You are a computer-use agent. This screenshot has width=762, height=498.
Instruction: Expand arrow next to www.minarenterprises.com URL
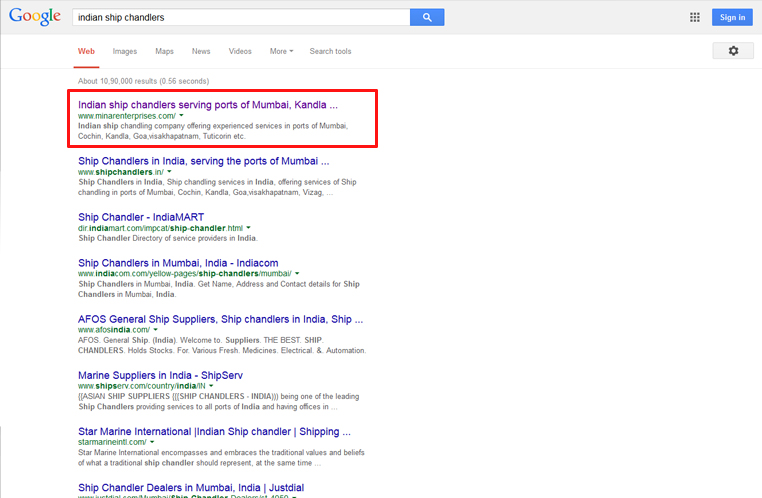[182, 116]
